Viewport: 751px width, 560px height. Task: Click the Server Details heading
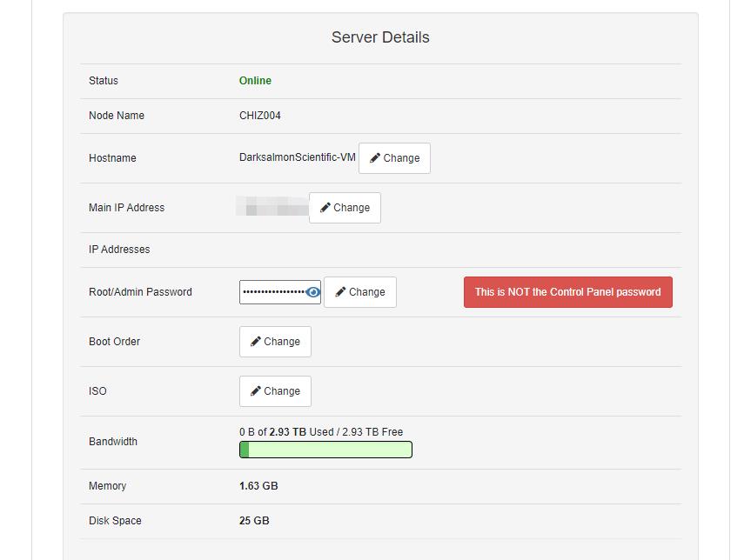pos(380,37)
